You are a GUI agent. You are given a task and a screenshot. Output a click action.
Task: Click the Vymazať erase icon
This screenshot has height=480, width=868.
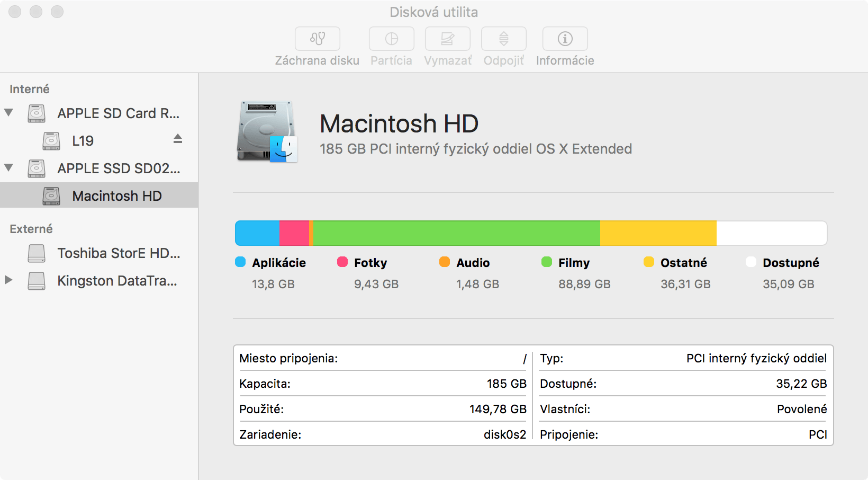[x=448, y=39]
